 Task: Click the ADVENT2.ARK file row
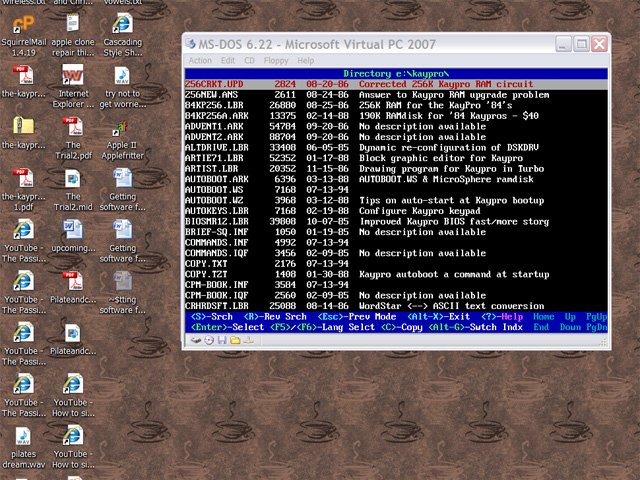click(x=396, y=137)
